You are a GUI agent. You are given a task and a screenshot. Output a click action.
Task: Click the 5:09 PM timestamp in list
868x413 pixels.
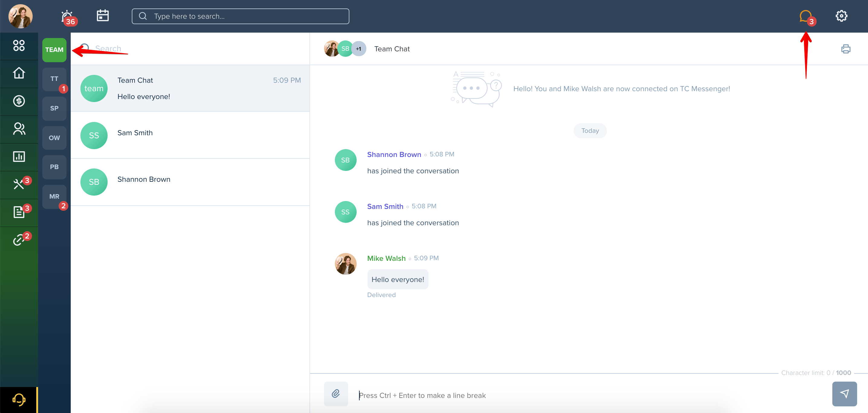click(x=287, y=80)
